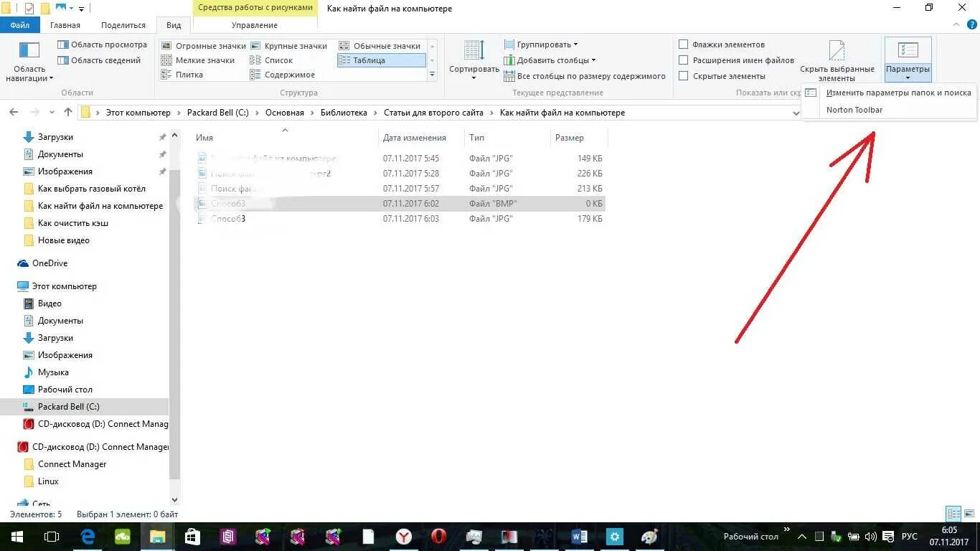The image size is (980, 551).
Task: Select Плитка layout
Action: tap(182, 75)
